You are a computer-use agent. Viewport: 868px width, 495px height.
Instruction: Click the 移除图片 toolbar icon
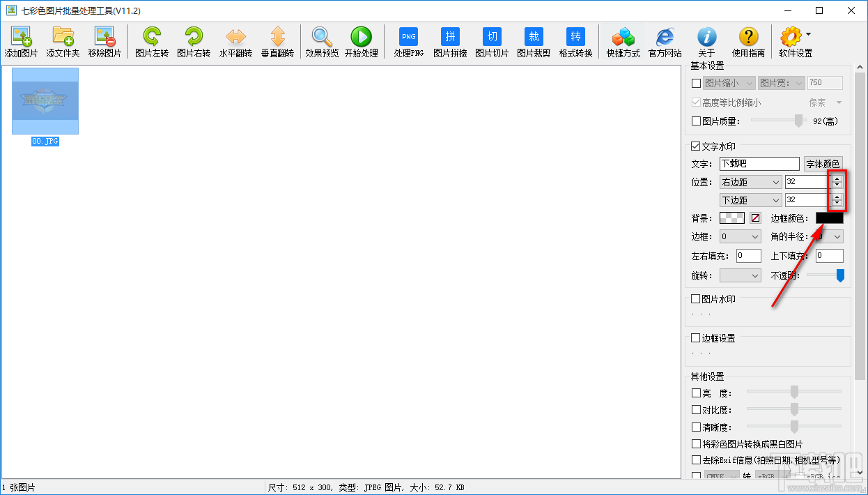(104, 37)
